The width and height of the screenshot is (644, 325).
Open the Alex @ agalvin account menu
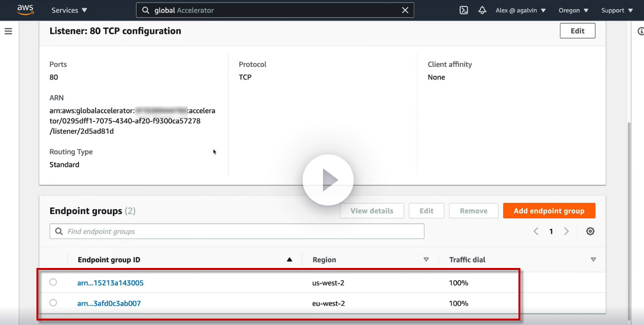point(521,10)
